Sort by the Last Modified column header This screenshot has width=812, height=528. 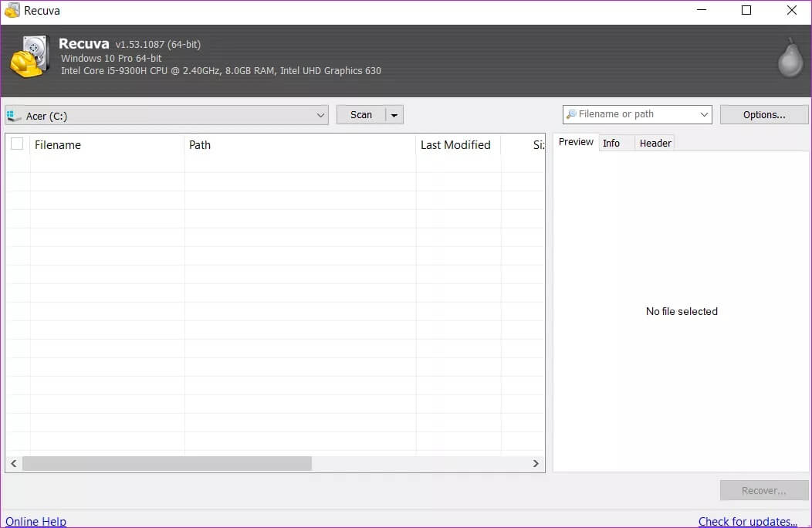(x=458, y=144)
